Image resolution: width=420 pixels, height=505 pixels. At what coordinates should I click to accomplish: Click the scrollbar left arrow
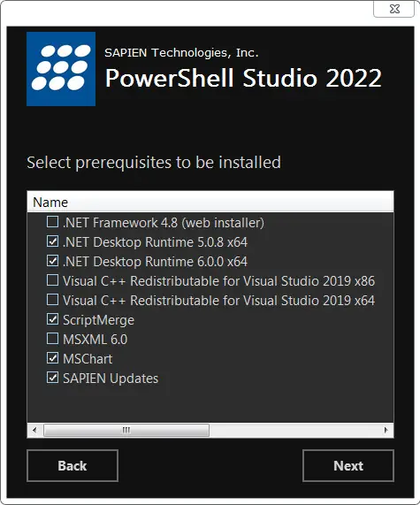pos(34,430)
